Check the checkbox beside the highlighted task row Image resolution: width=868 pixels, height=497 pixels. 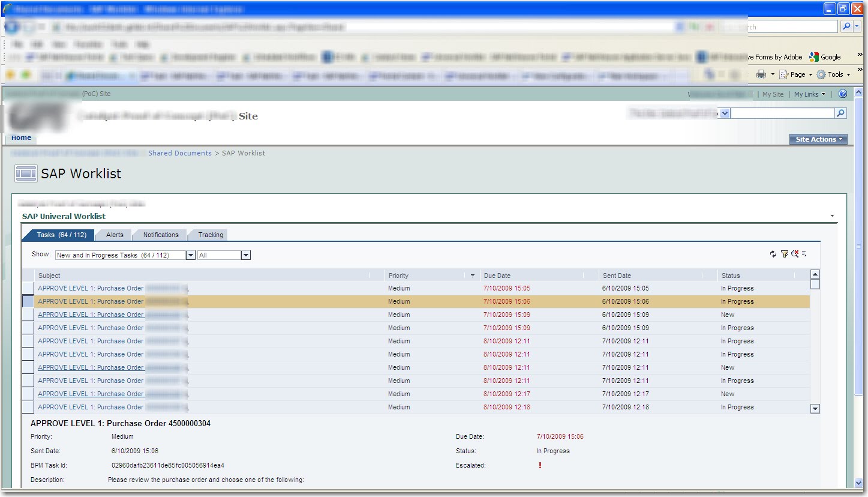[x=27, y=301]
